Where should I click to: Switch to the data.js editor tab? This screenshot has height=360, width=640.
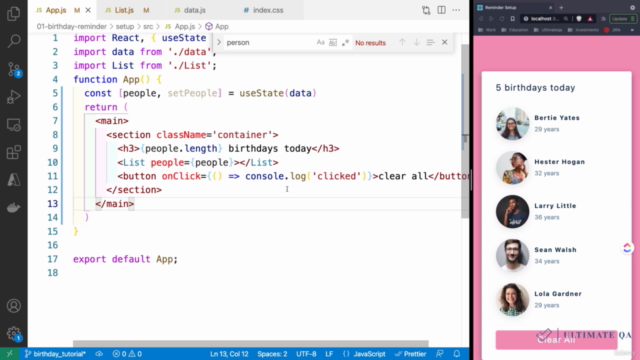point(194,10)
